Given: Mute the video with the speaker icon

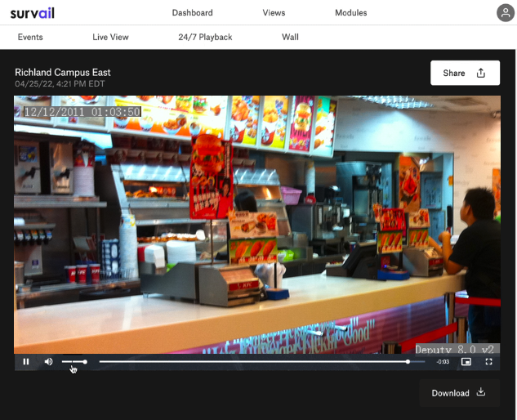Looking at the screenshot, I should click(48, 362).
